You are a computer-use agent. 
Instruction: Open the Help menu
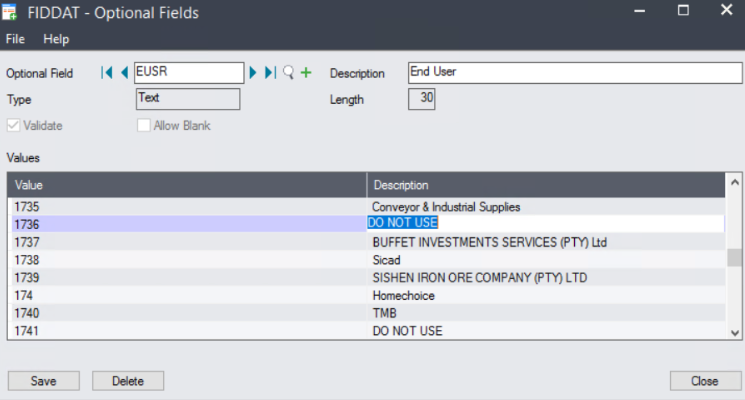coord(56,39)
